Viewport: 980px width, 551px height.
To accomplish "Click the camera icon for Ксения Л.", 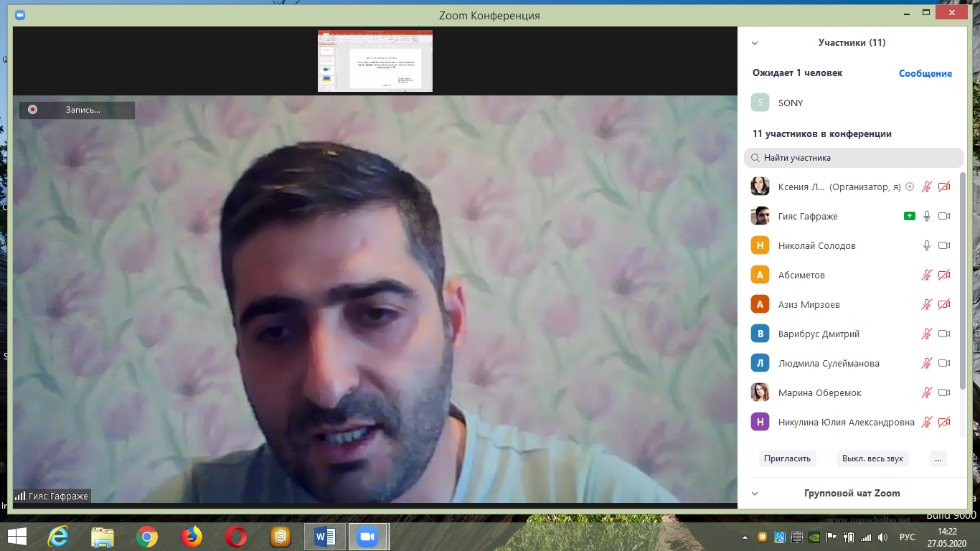I will pos(944,187).
